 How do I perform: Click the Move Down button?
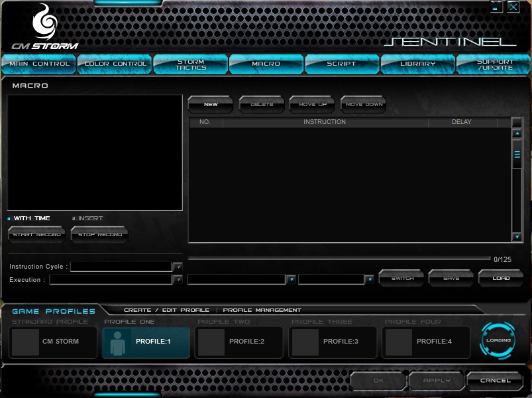click(x=363, y=104)
